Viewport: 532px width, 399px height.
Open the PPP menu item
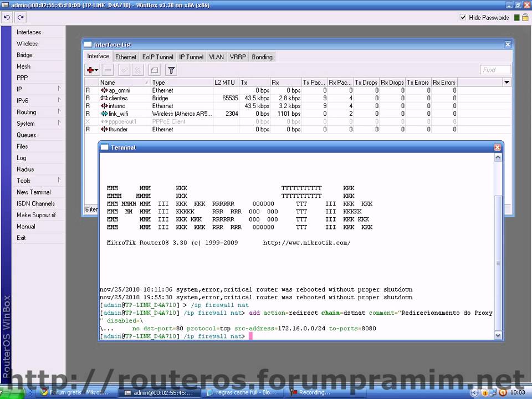pos(38,78)
